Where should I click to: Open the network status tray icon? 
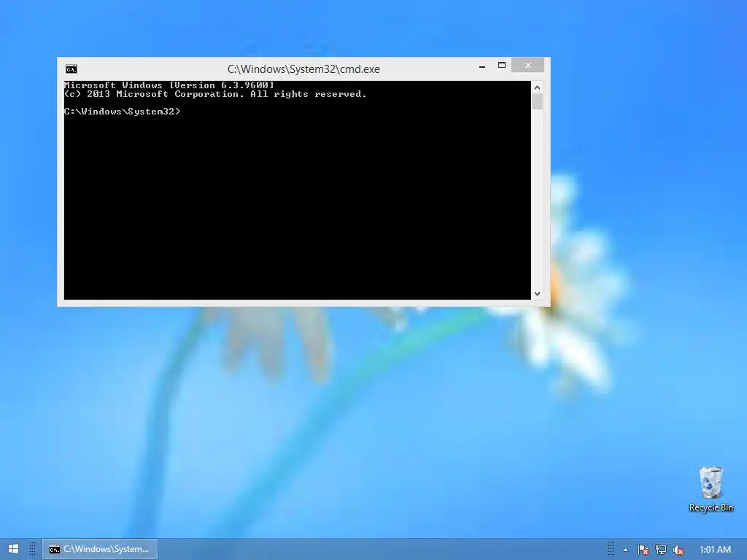[661, 550]
